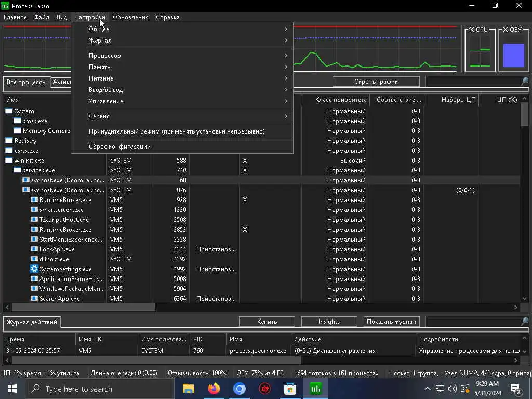Select svchost.exe with PID 876
The width and height of the screenshot is (532, 399).
pos(261,190)
